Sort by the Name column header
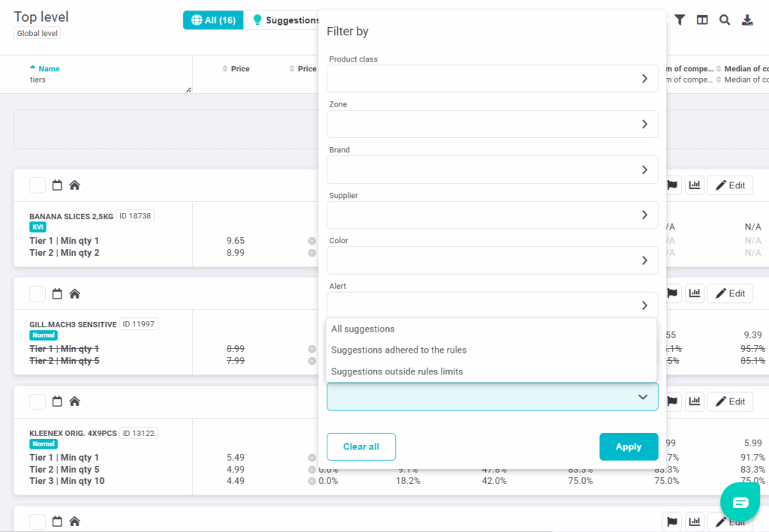 (x=49, y=69)
